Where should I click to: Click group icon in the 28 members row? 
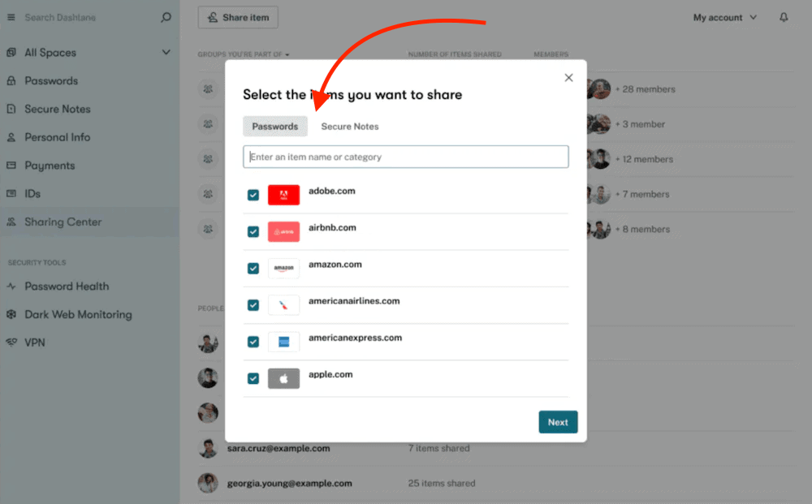point(208,89)
